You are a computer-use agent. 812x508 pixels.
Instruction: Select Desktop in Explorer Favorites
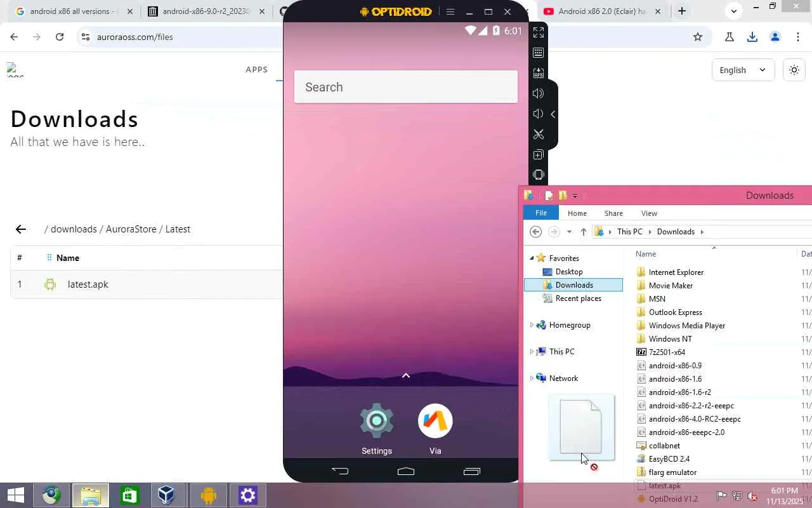point(569,272)
